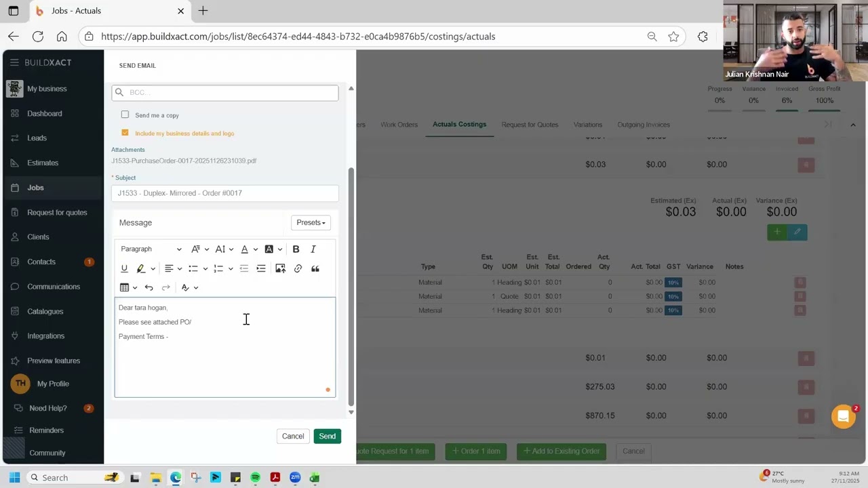Open the Buildxact hamburger menu
The width and height of the screenshot is (868, 488).
point(14,62)
